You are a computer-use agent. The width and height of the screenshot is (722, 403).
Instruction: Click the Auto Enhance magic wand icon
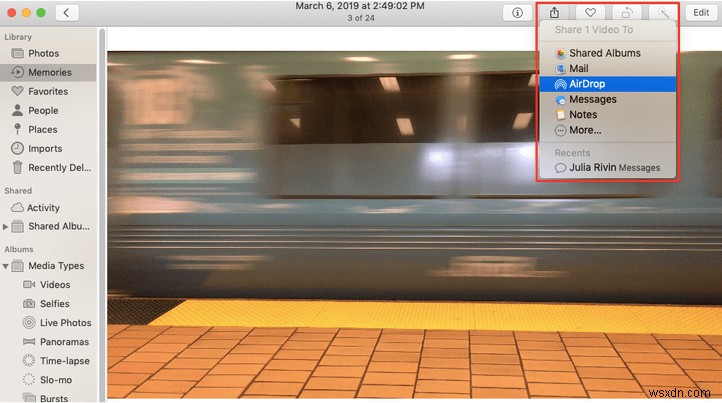663,12
